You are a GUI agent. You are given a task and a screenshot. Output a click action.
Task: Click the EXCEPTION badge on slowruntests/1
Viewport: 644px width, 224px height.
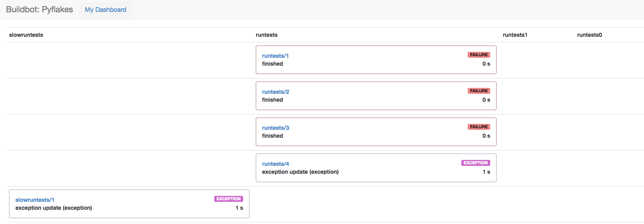[x=229, y=199]
